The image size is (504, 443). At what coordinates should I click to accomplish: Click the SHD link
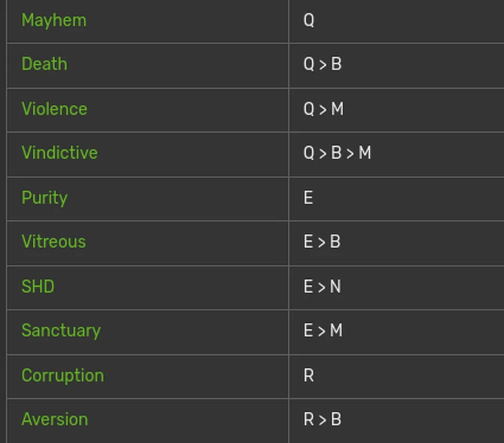click(x=38, y=286)
